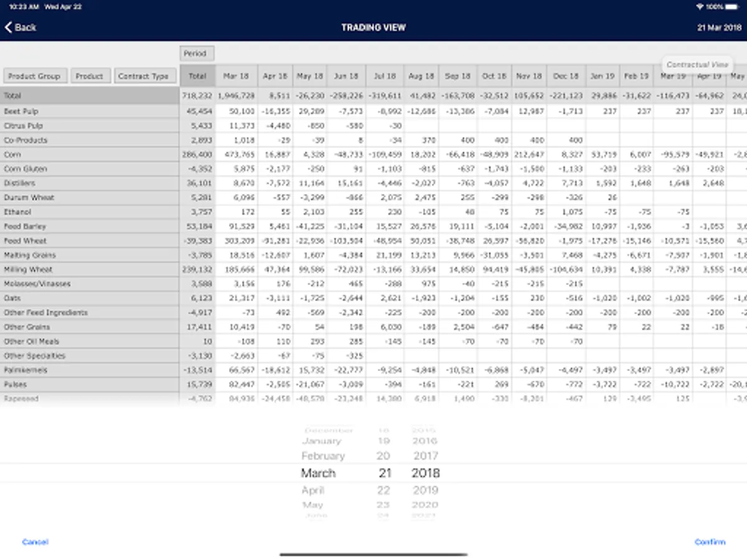
Task: Select the Corn Gluten row
Action: [x=90, y=169]
